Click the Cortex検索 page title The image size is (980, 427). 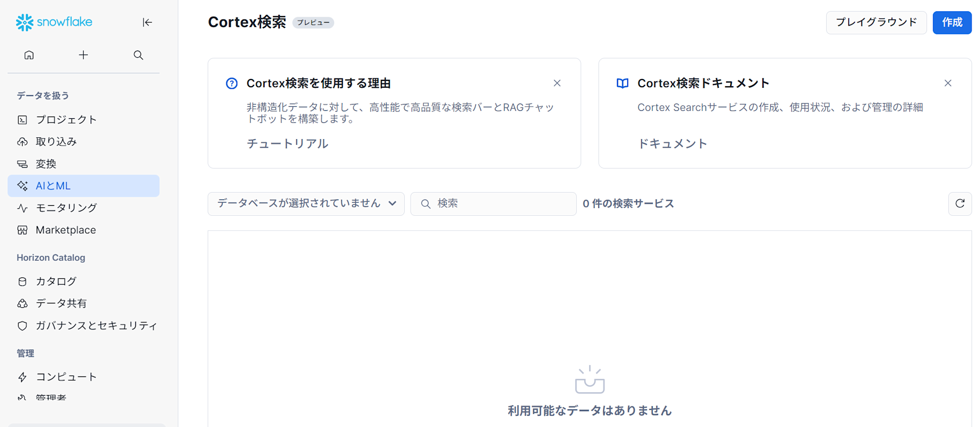pyautogui.click(x=247, y=22)
